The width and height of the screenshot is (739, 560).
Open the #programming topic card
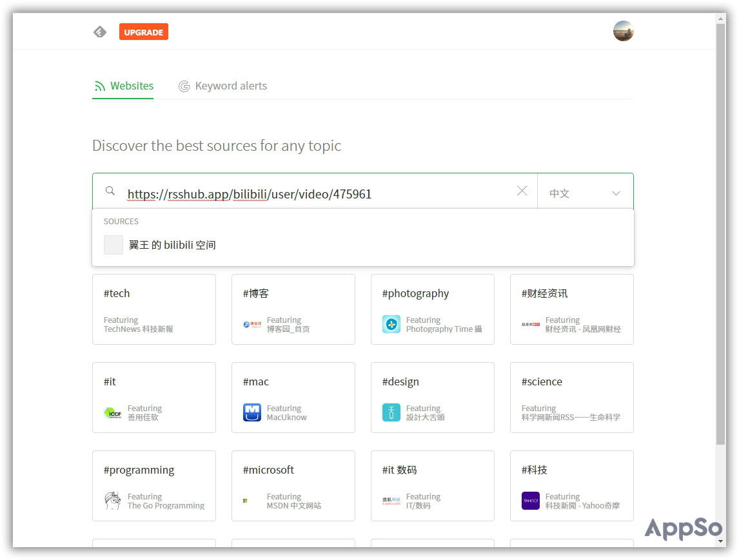tap(154, 486)
